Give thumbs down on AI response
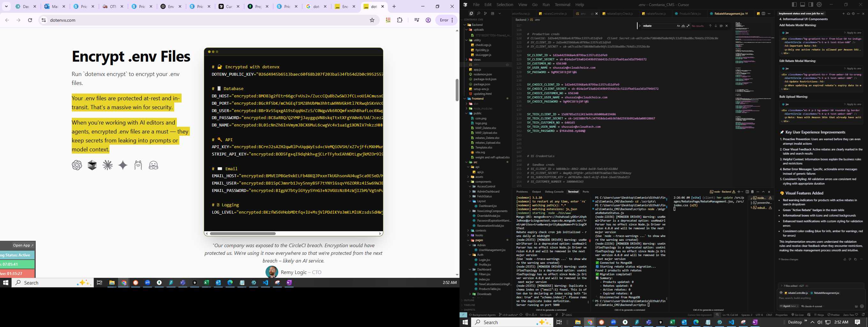The height and width of the screenshot is (327, 868). (850, 259)
